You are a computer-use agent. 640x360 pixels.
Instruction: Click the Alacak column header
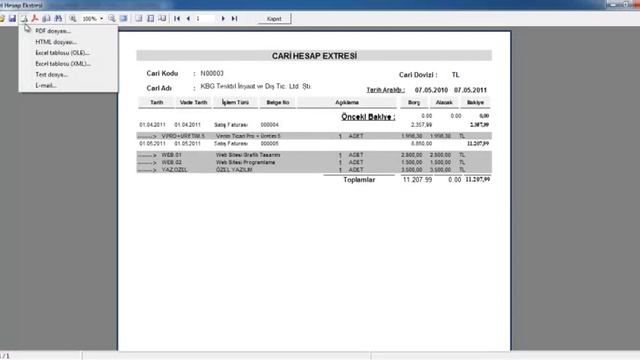[x=444, y=102]
